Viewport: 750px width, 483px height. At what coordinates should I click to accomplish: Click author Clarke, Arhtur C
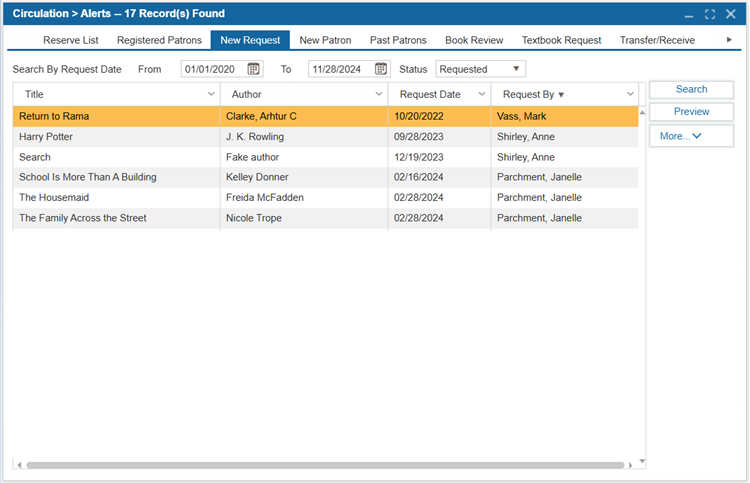261,116
